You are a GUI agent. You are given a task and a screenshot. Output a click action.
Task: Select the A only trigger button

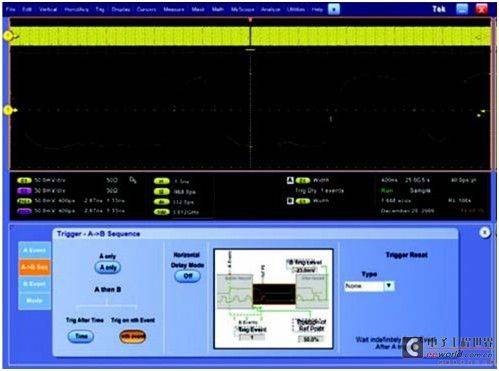pos(108,267)
